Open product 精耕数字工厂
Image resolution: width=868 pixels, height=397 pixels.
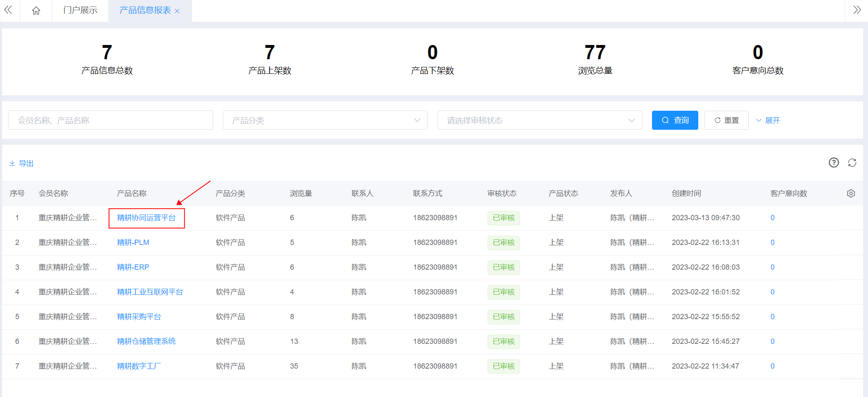coord(139,366)
